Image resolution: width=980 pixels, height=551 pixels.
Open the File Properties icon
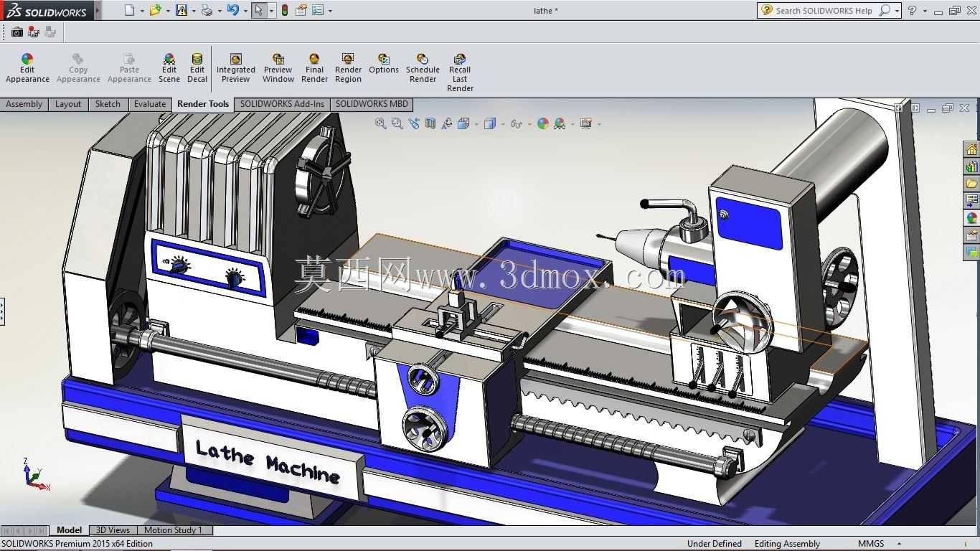[301, 10]
